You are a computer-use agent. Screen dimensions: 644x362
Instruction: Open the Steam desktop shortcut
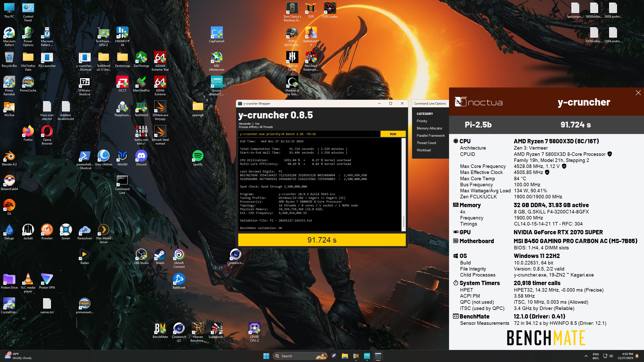click(160, 257)
